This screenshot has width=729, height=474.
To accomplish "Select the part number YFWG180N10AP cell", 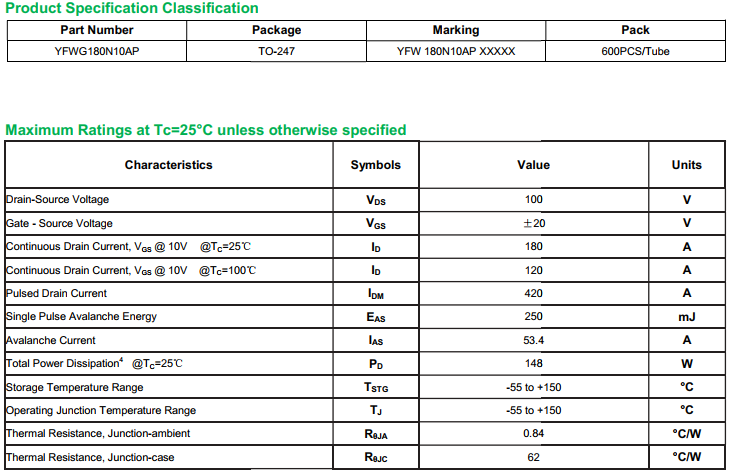I will coord(97,51).
